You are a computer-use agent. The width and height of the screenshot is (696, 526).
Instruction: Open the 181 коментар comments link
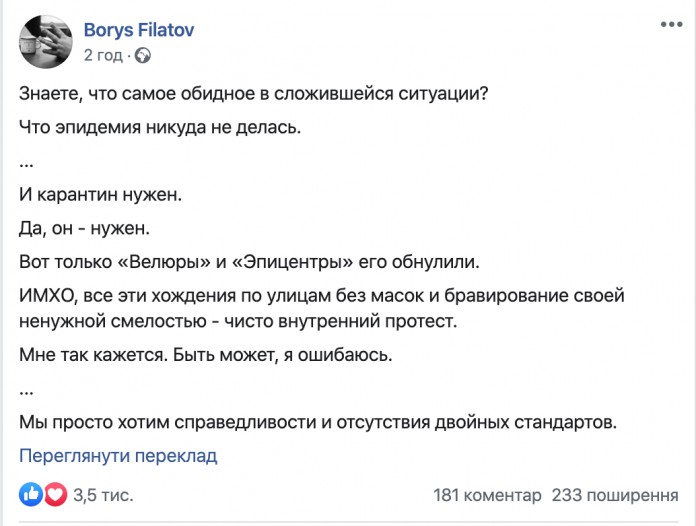point(487,494)
